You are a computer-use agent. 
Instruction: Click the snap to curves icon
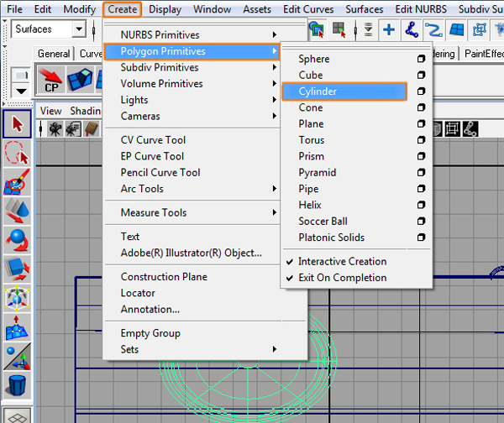(412, 30)
